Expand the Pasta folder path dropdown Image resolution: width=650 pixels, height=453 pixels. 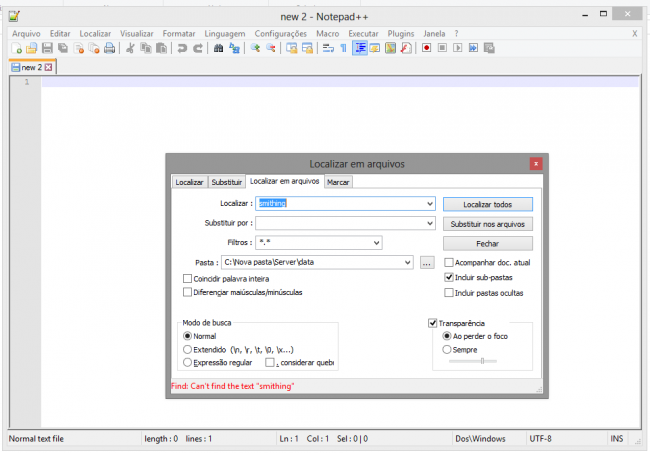tap(407, 262)
